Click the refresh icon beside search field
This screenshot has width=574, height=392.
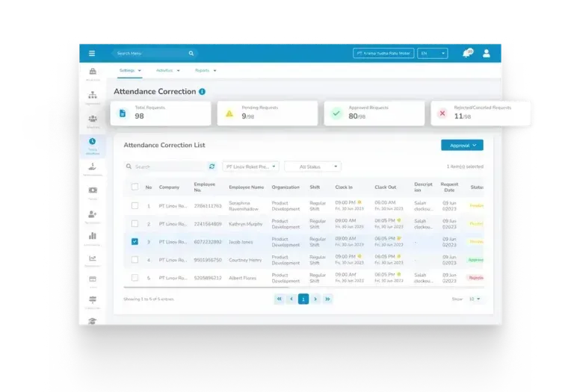[x=212, y=167]
